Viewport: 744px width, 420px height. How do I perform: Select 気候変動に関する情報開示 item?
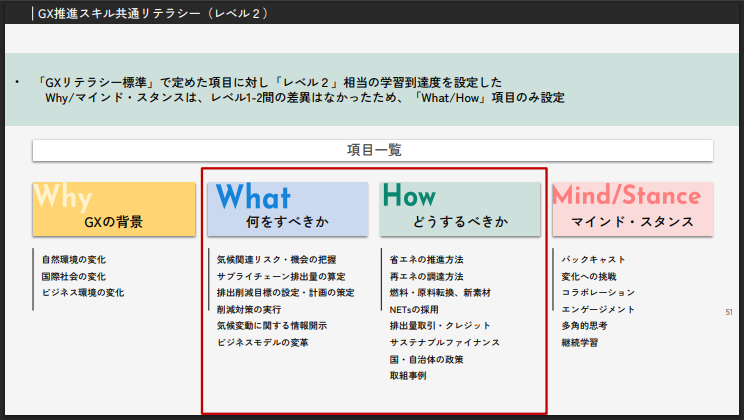(x=272, y=326)
